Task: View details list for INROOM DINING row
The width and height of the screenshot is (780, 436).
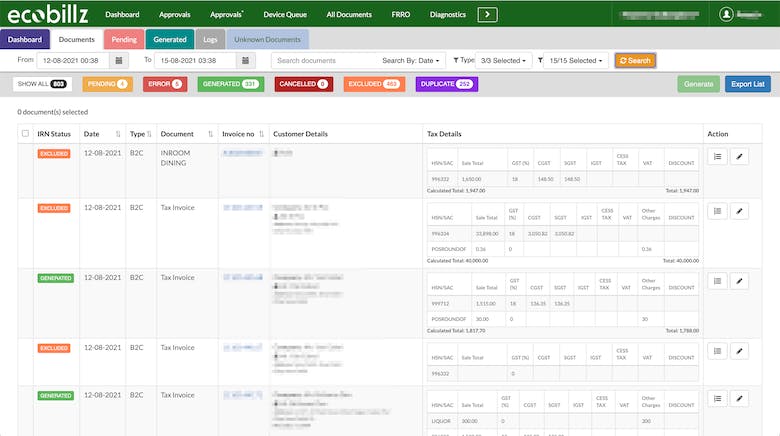Action: [x=717, y=156]
